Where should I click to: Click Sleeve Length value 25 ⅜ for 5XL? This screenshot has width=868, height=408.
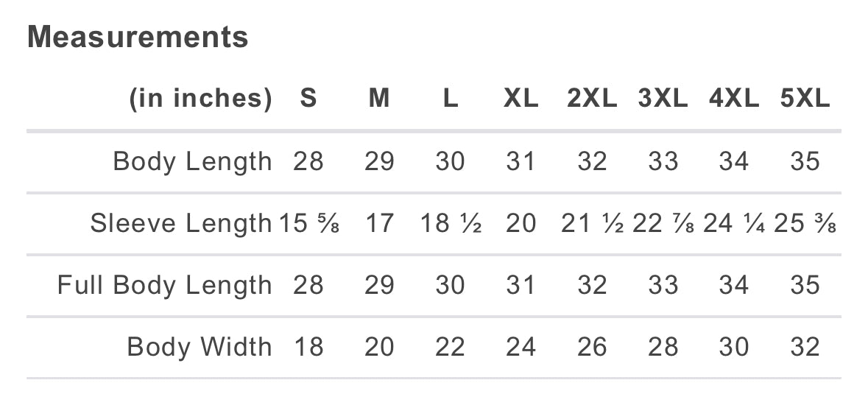(x=805, y=224)
